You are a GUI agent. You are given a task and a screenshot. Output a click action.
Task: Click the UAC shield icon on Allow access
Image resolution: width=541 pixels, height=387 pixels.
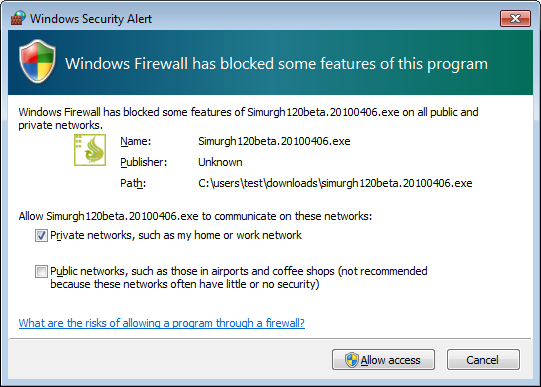tap(352, 360)
